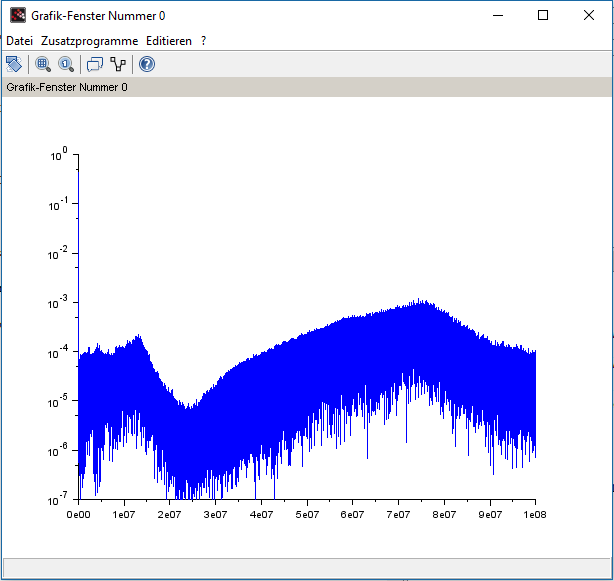Click the 1e08 x-axis label

(x=535, y=513)
